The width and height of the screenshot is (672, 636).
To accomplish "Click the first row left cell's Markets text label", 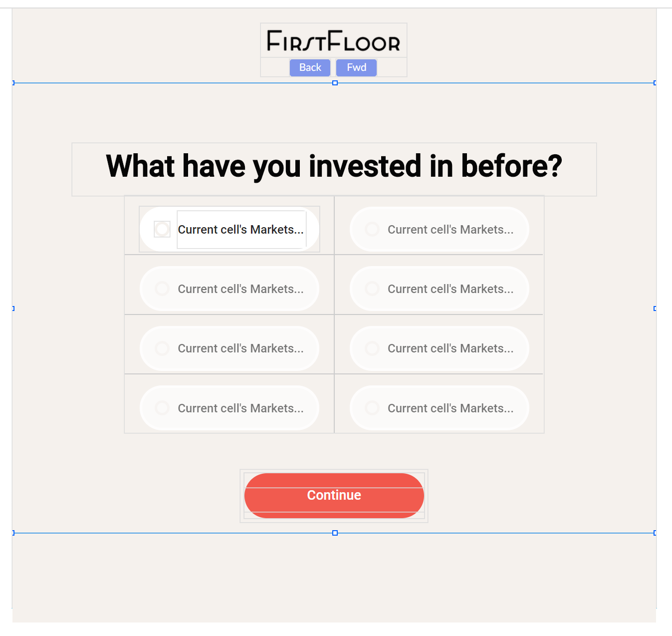I will (x=241, y=230).
